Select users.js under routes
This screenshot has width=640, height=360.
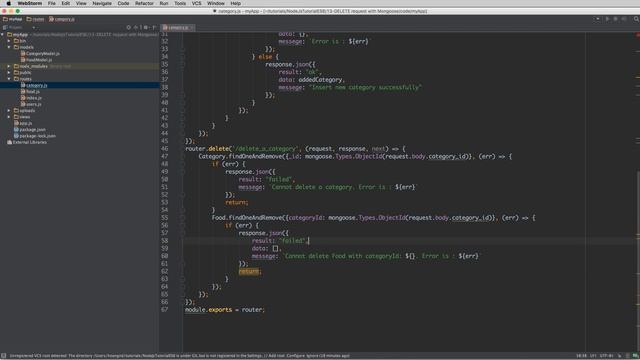point(31,104)
